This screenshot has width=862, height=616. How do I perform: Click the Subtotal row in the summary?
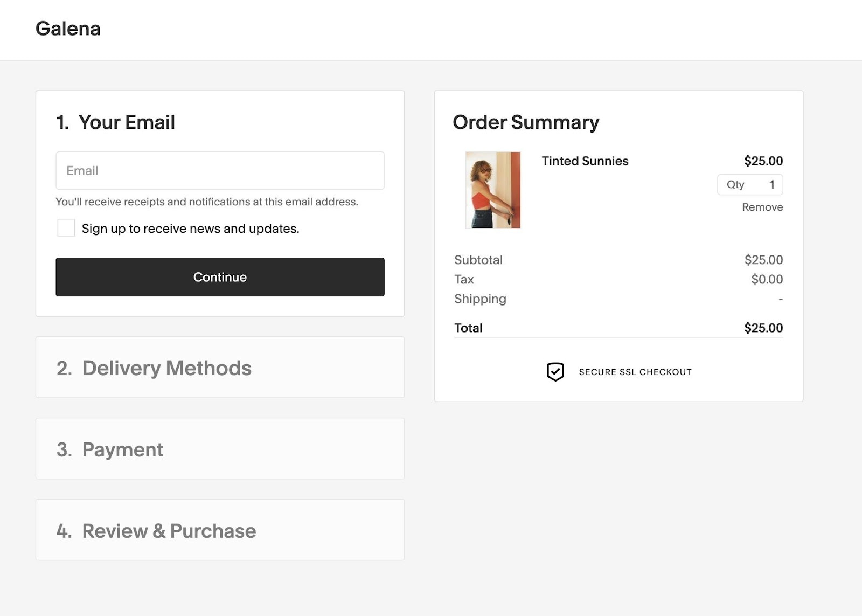pyautogui.click(x=478, y=260)
